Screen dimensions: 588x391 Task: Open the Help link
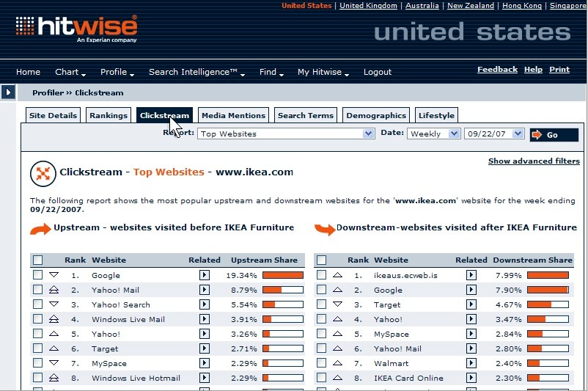click(533, 70)
